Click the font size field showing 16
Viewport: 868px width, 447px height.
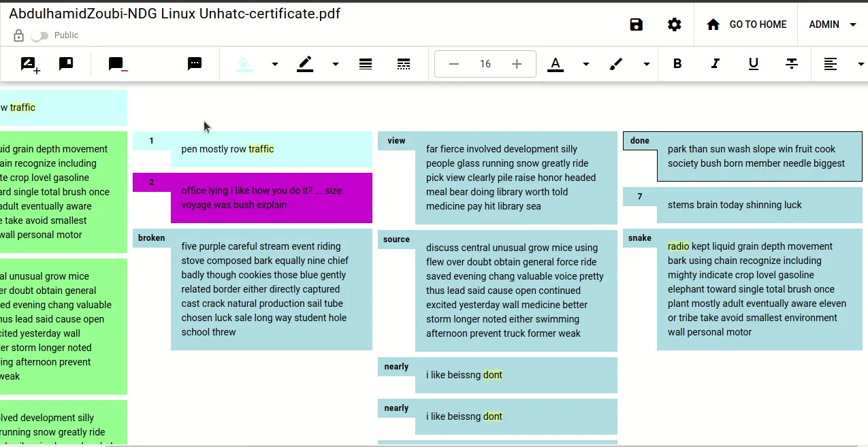tap(485, 64)
